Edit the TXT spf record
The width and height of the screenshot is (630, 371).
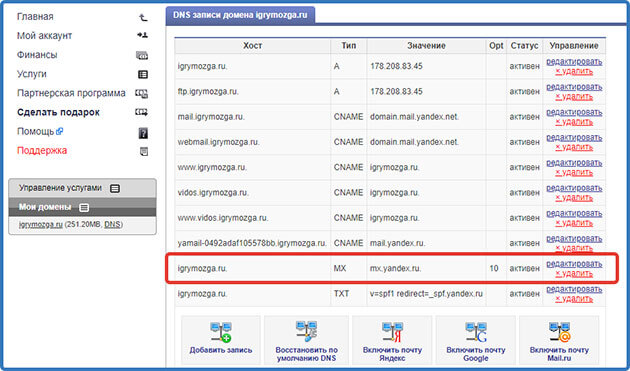[574, 290]
